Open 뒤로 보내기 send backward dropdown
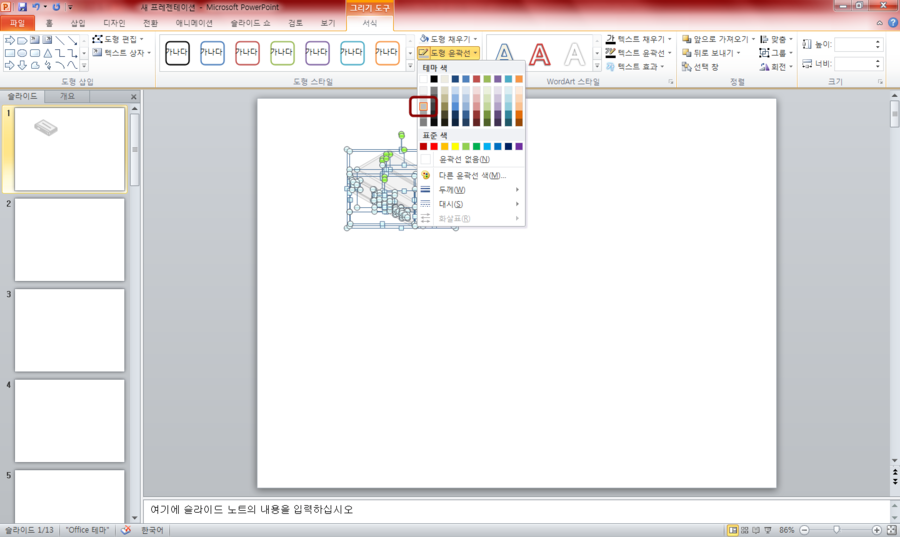This screenshot has width=900, height=537. click(x=711, y=53)
